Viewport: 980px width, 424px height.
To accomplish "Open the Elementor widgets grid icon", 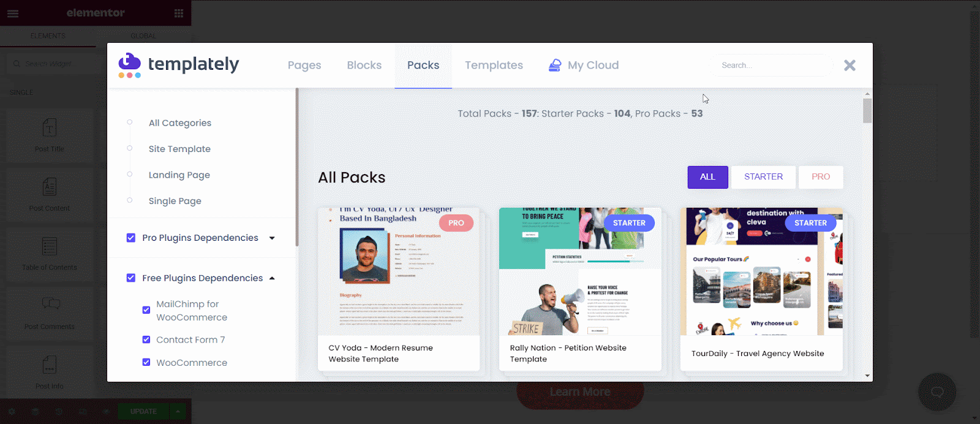I will [x=179, y=13].
